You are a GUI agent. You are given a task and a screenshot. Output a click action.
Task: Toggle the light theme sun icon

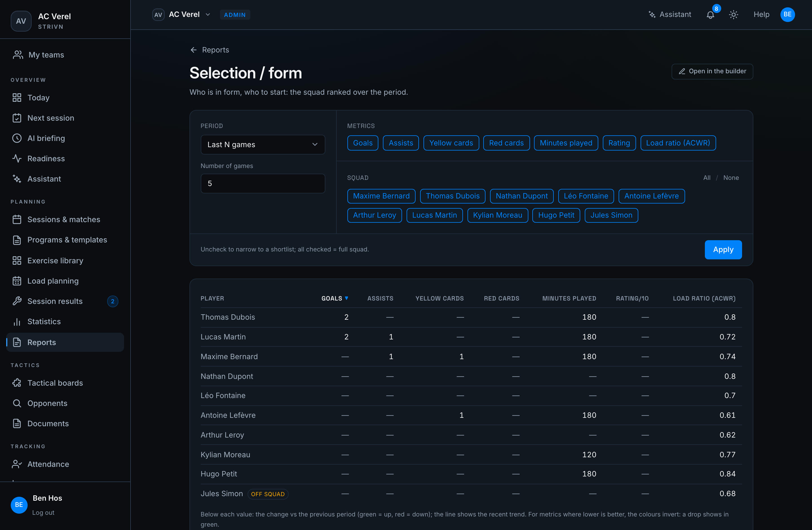coord(734,15)
